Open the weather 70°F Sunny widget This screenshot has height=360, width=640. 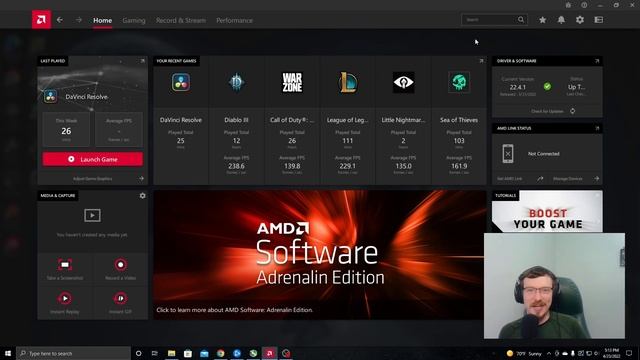pyautogui.click(x=524, y=353)
